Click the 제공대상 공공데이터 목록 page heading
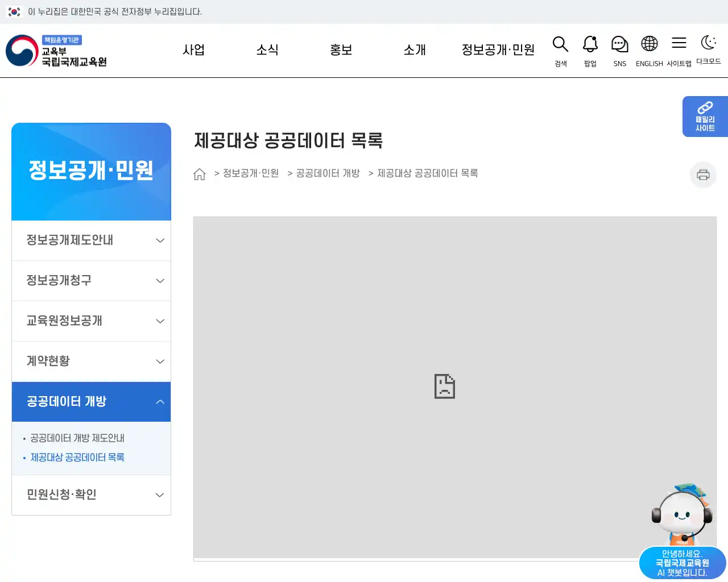This screenshot has width=728, height=582. 288,140
